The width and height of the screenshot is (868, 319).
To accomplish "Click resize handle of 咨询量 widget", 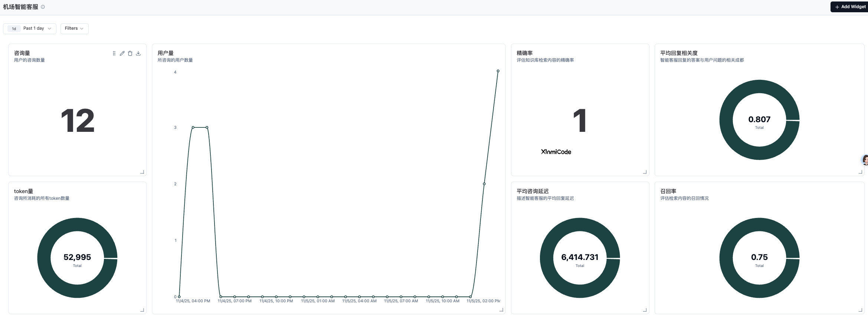I will point(142,172).
